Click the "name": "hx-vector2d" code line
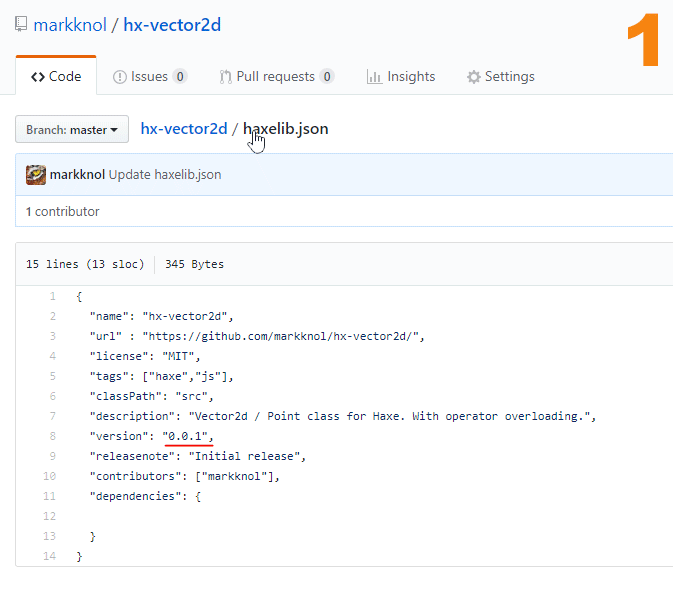The image size is (673, 600). 161,316
